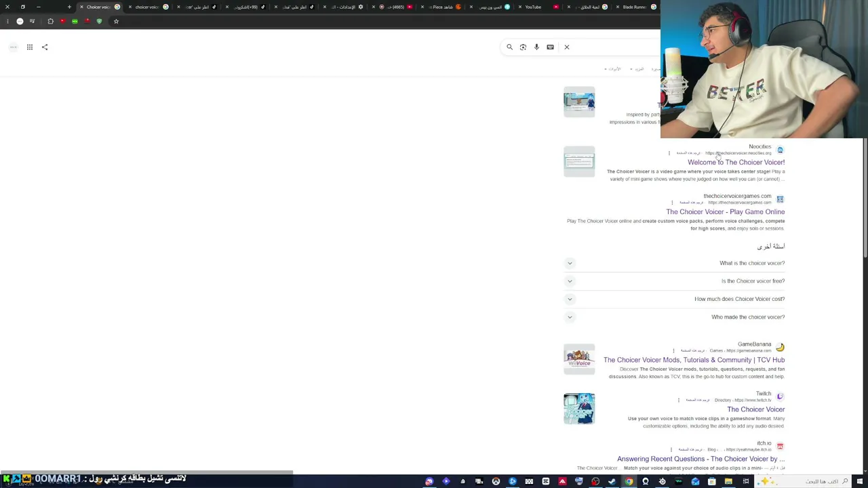Click the page vertical scrollbar

click(x=865, y=197)
